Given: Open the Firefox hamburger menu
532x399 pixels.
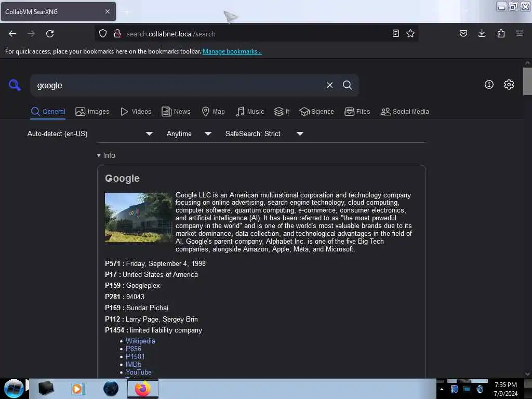Looking at the screenshot, I should (x=520, y=33).
